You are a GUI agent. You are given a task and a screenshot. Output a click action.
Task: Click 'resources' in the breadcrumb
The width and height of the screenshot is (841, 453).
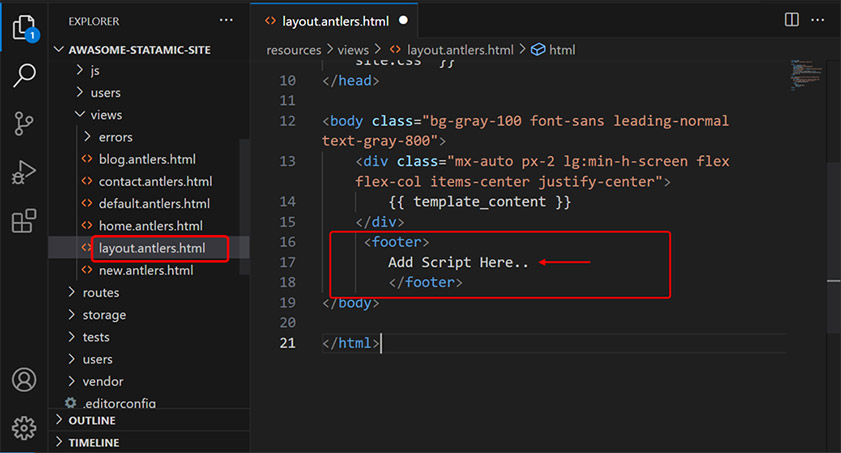click(x=294, y=50)
